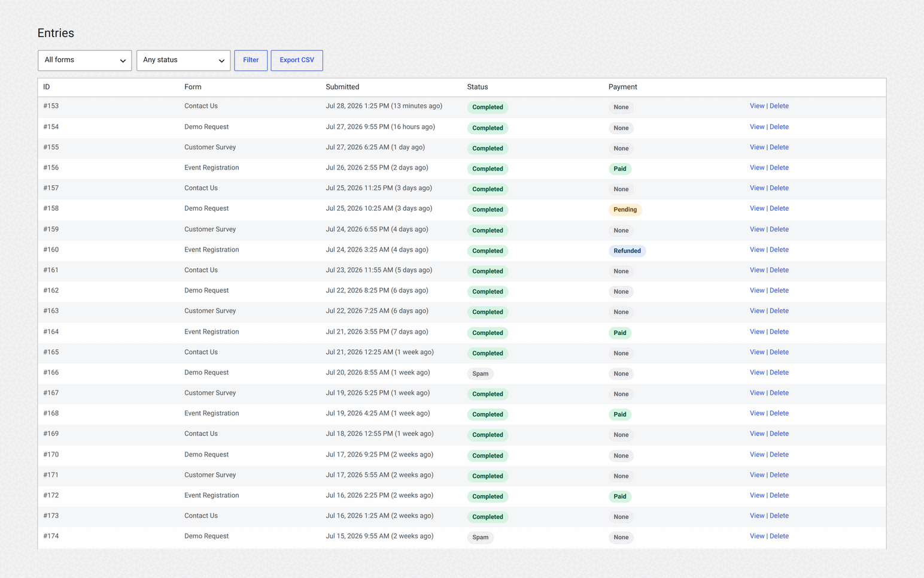Click the Paid badge in row #168
This screenshot has height=578, width=924.
pos(620,414)
